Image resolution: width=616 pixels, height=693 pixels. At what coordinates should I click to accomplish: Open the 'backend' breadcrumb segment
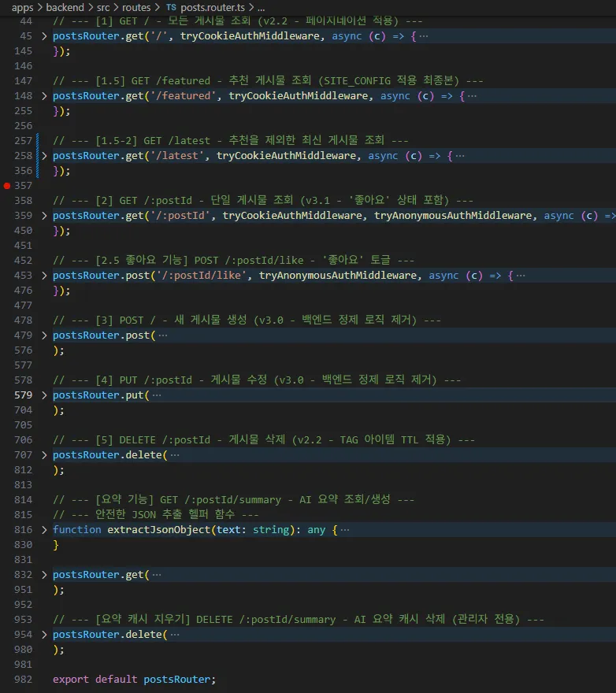(x=65, y=8)
